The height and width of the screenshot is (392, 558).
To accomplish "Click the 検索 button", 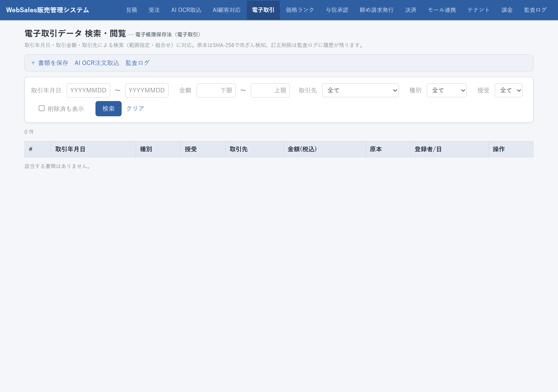I will coord(108,109).
